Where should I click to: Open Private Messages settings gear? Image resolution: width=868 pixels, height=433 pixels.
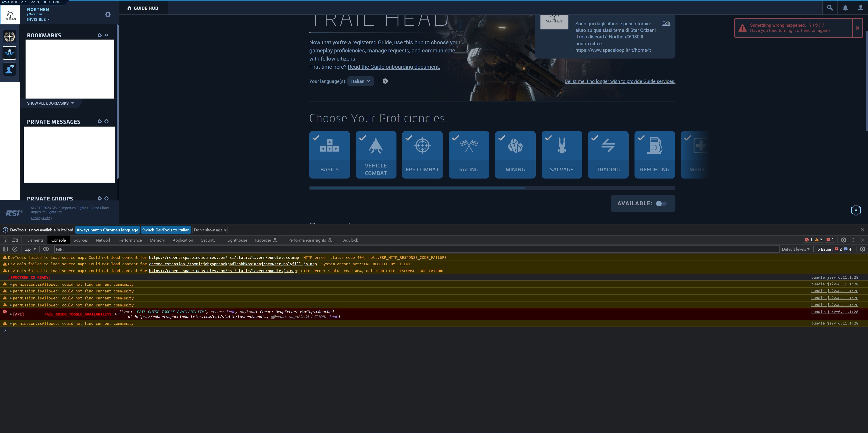tap(99, 121)
